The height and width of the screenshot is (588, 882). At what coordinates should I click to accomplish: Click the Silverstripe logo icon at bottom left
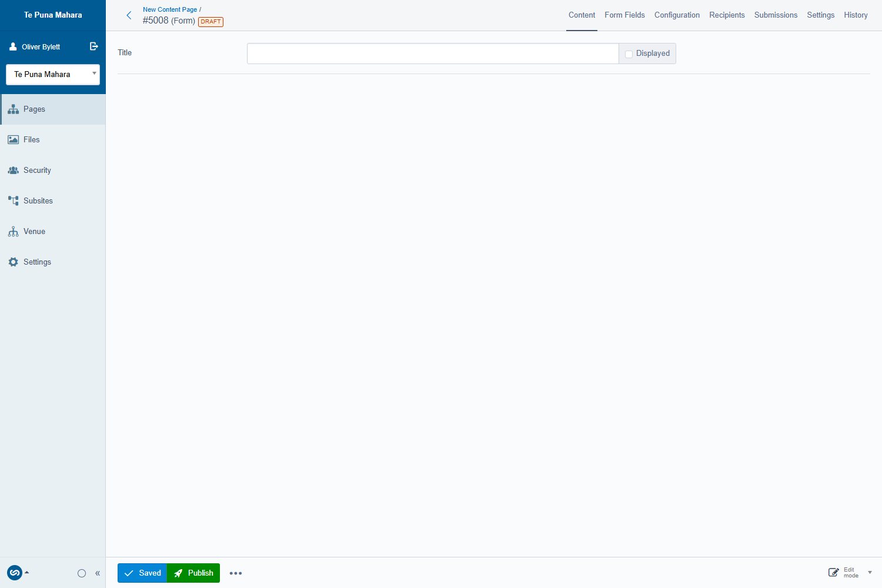pos(15,573)
